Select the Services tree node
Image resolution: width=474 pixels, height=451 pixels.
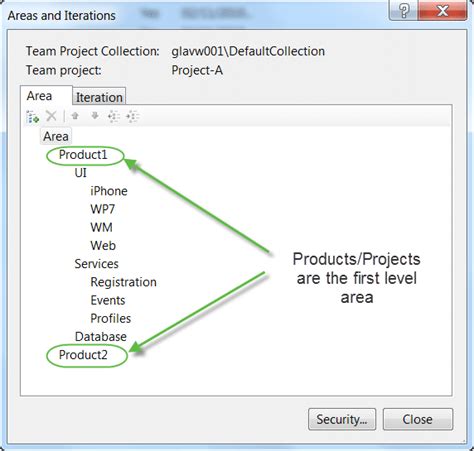pyautogui.click(x=96, y=264)
